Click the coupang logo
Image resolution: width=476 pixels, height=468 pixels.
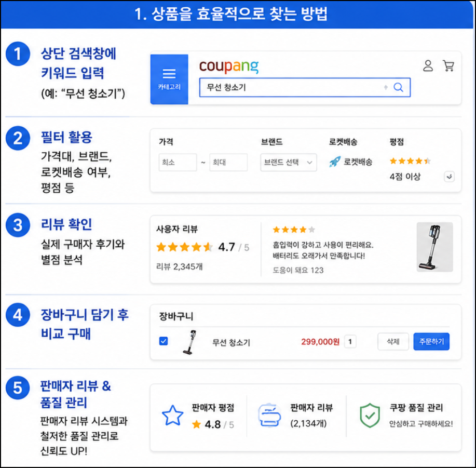tap(229, 66)
